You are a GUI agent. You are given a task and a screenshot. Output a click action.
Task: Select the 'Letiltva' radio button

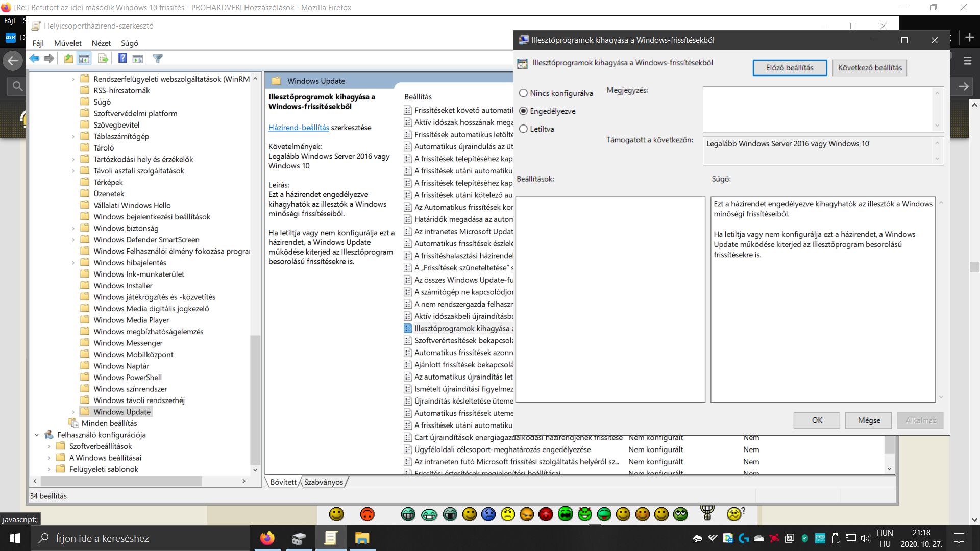tap(523, 129)
